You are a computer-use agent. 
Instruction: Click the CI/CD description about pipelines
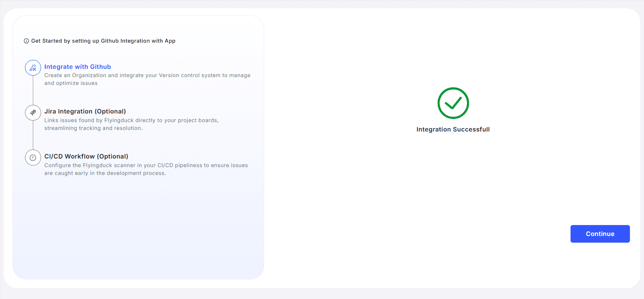tap(146, 166)
